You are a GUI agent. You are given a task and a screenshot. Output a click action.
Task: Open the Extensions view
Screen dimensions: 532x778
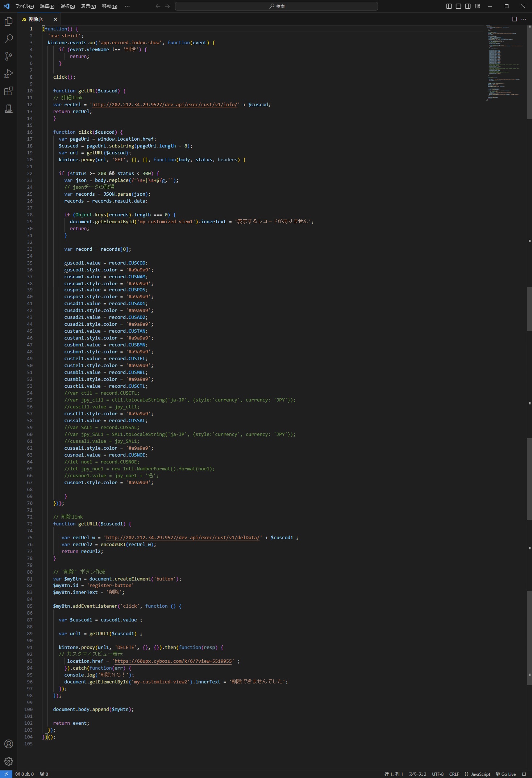[x=9, y=91]
